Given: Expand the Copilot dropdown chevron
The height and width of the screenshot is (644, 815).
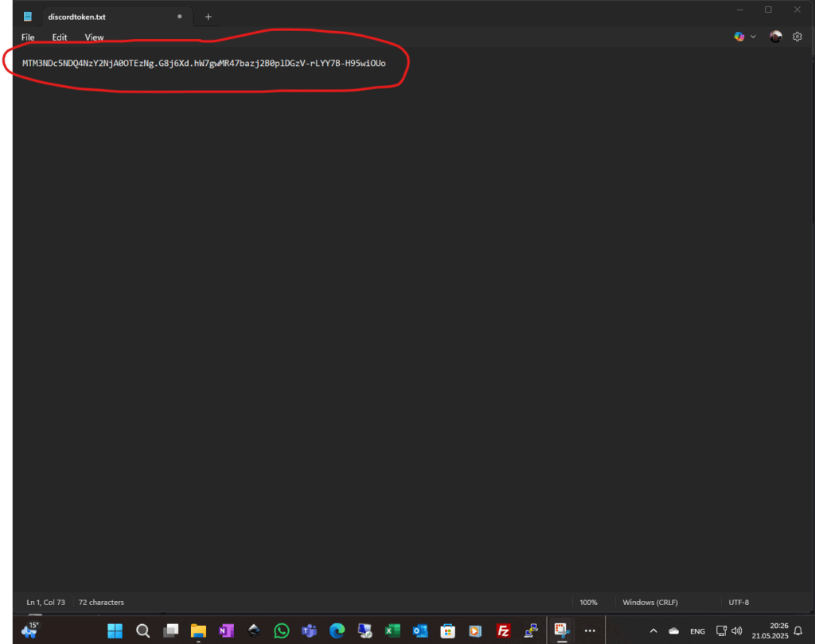Looking at the screenshot, I should [753, 37].
